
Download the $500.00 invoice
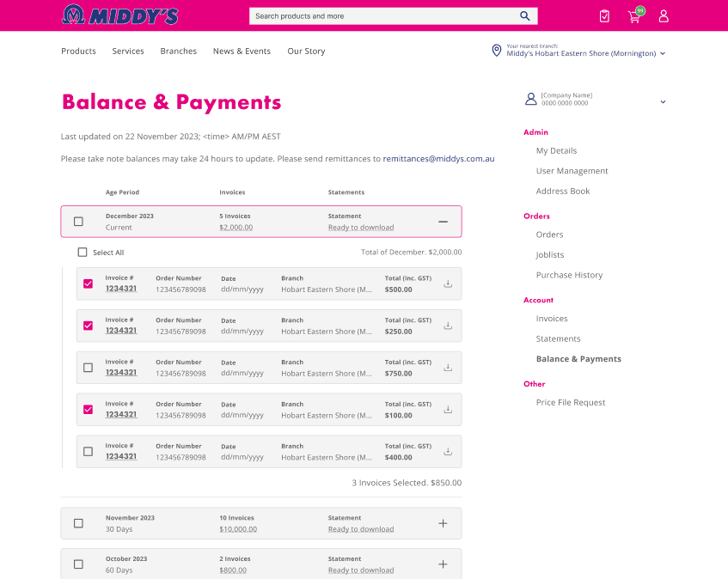(x=448, y=283)
